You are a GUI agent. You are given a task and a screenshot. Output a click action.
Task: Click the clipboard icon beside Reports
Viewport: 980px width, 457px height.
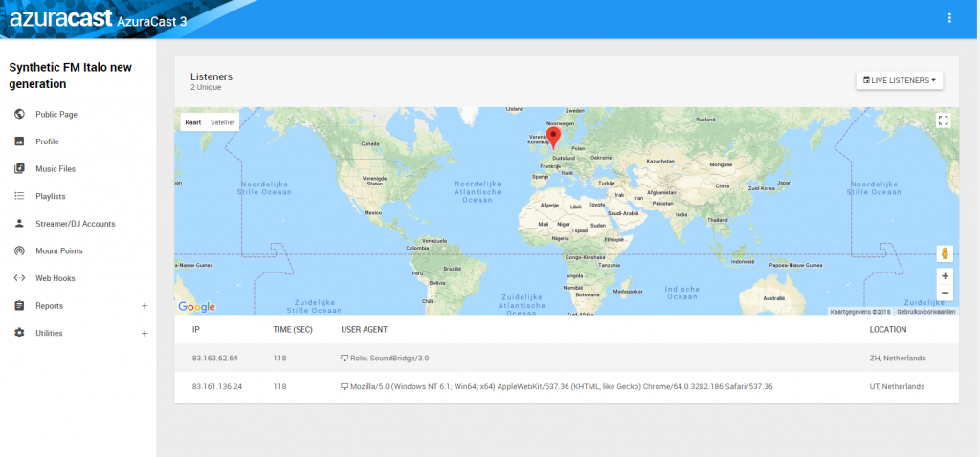19,305
